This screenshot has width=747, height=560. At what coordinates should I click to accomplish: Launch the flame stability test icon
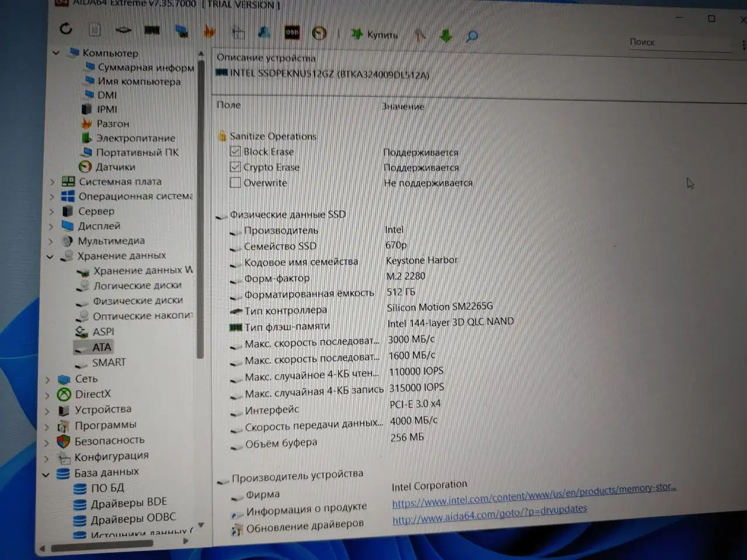209,32
